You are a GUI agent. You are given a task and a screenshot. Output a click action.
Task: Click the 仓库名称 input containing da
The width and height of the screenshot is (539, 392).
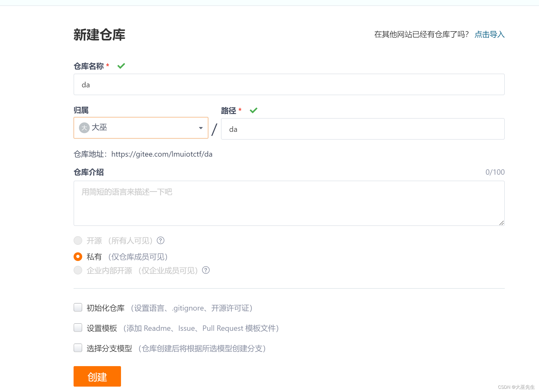[x=288, y=84]
